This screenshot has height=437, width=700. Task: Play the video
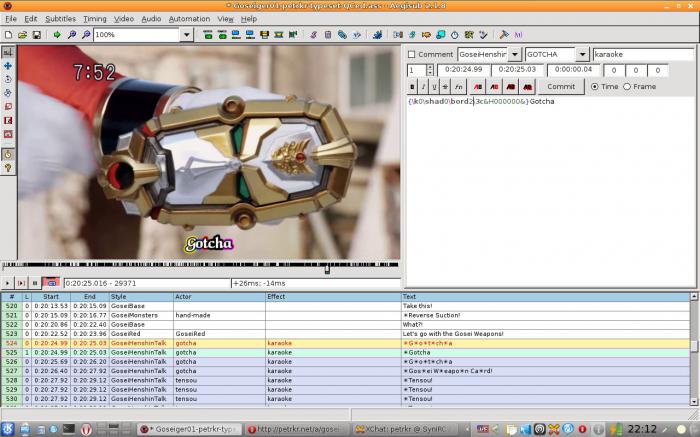[7, 283]
